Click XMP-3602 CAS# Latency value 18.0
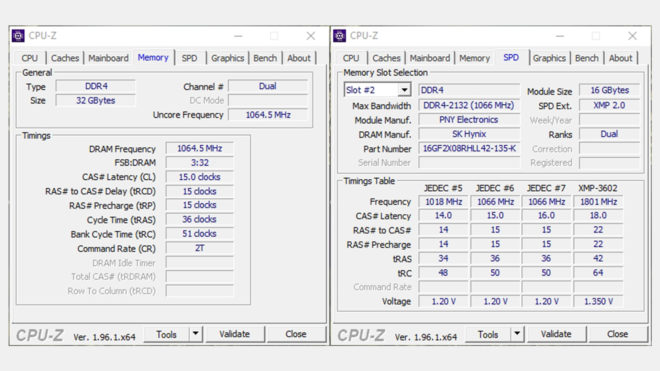 (598, 216)
